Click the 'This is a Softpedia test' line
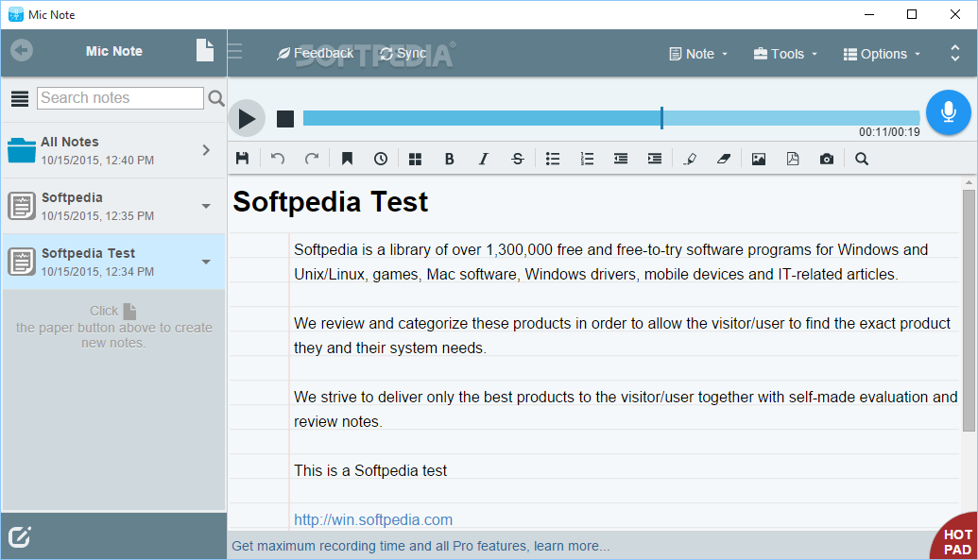The image size is (978, 560). tap(370, 471)
